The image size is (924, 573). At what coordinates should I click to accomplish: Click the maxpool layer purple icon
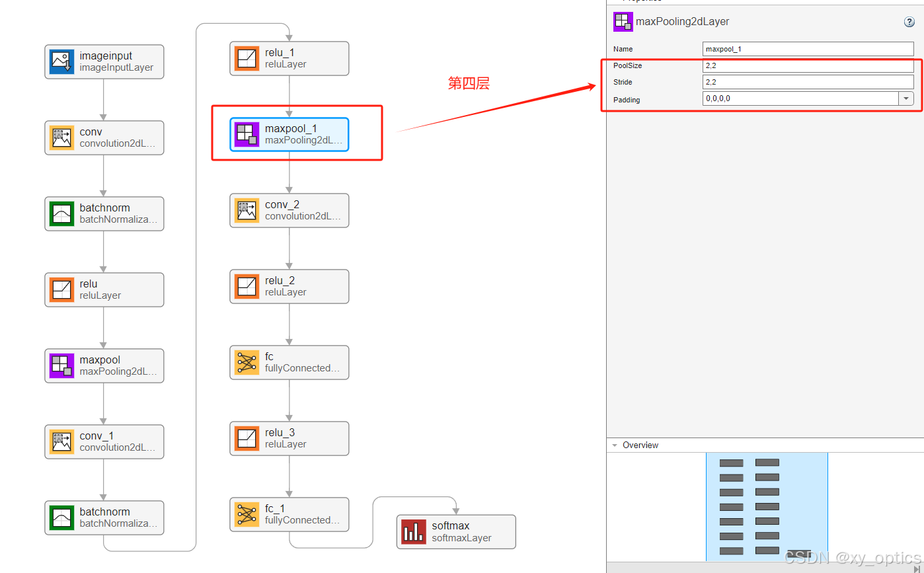61,365
